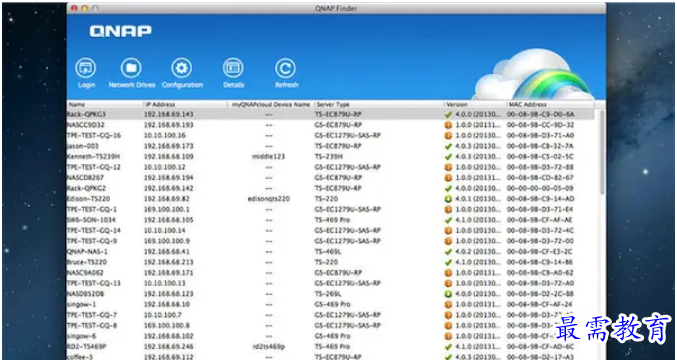Image resolution: width=677 pixels, height=360 pixels.
Task: Click green check status icon for Rack-QPKG3
Action: [x=448, y=114]
